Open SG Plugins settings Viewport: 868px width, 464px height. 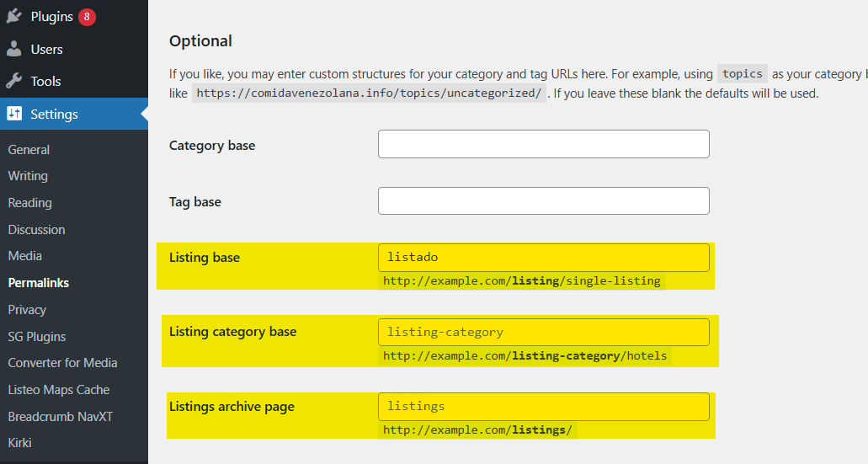(36, 336)
